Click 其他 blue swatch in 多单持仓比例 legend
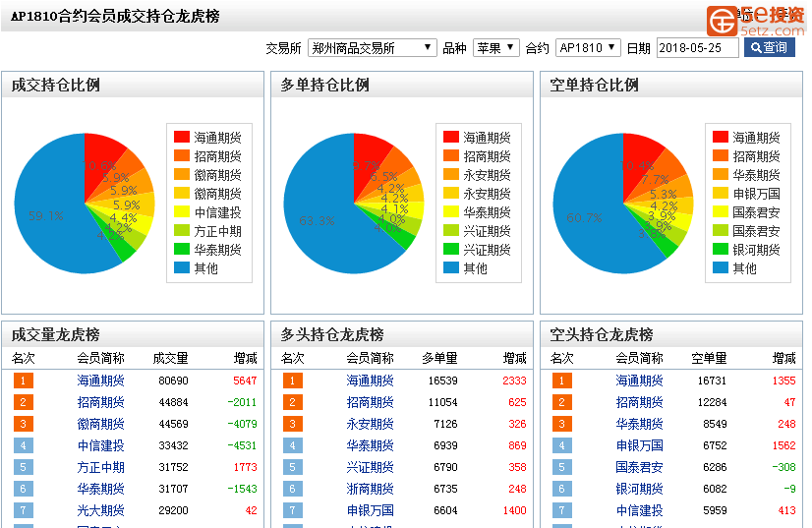The image size is (812, 528). (x=451, y=267)
